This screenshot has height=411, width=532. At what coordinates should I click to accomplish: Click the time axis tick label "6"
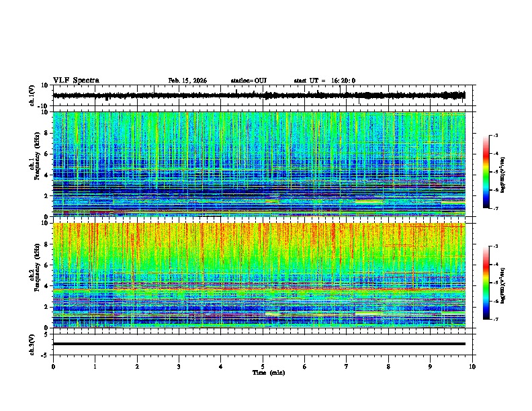click(x=305, y=367)
